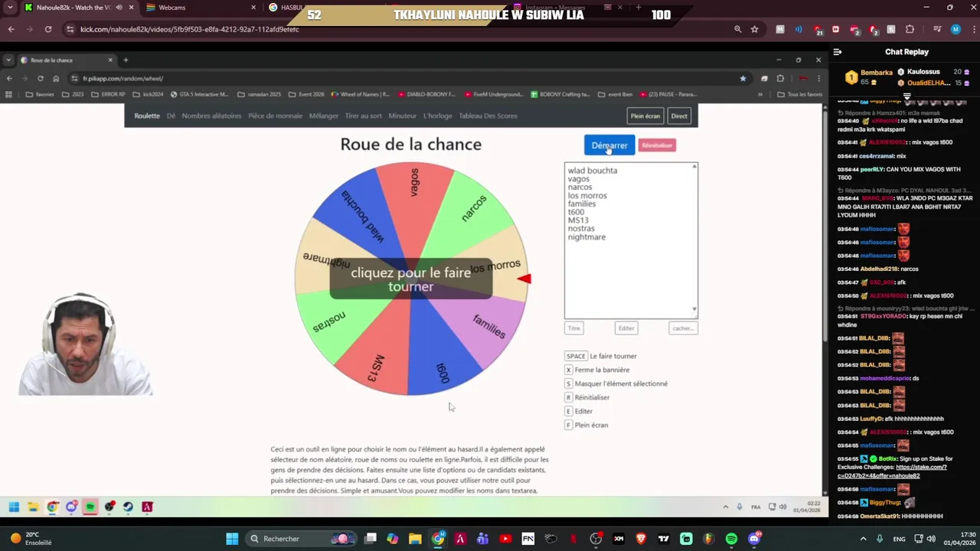Open new tab in inner browser
The width and height of the screenshot is (980, 551).
[x=126, y=60]
